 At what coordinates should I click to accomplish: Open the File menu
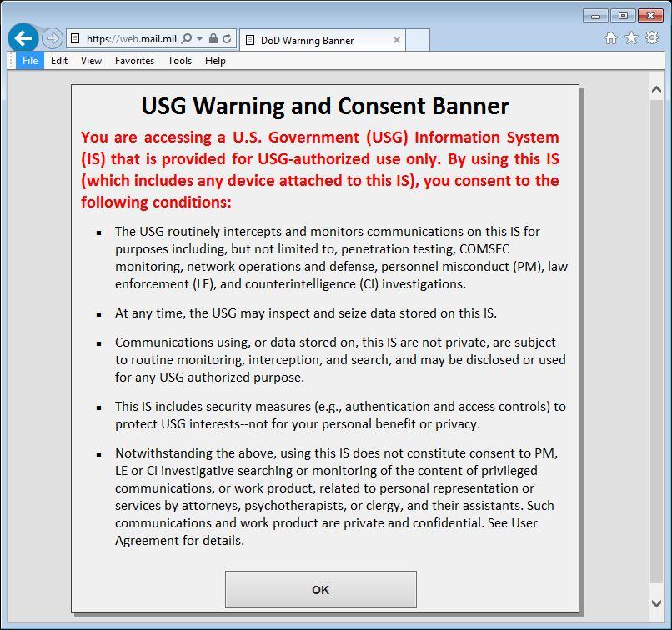click(30, 61)
